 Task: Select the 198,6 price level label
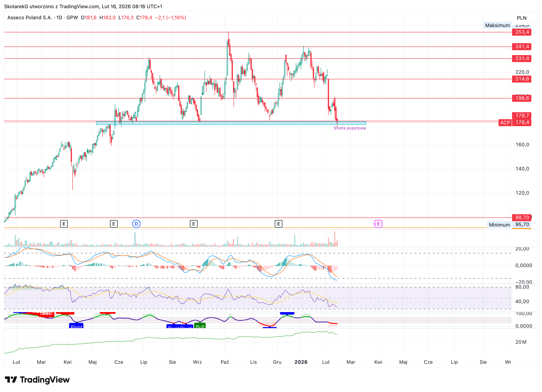click(x=522, y=98)
